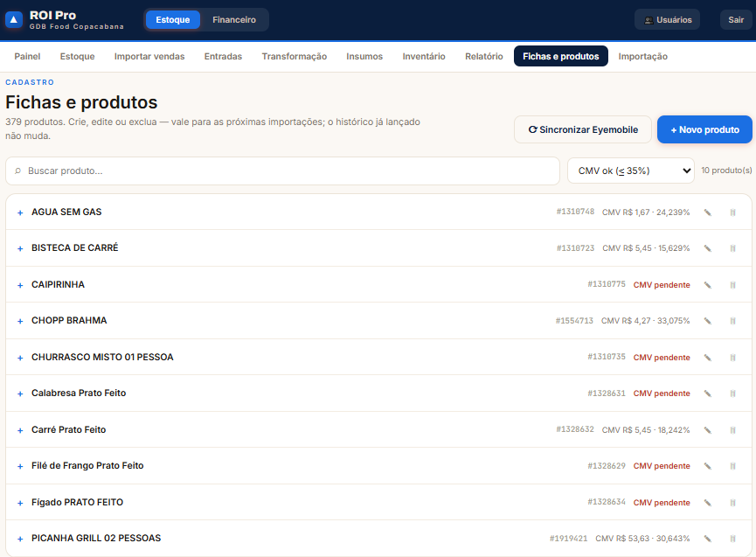
Task: Expand the Carré Prato Feito row
Action: tap(20, 431)
